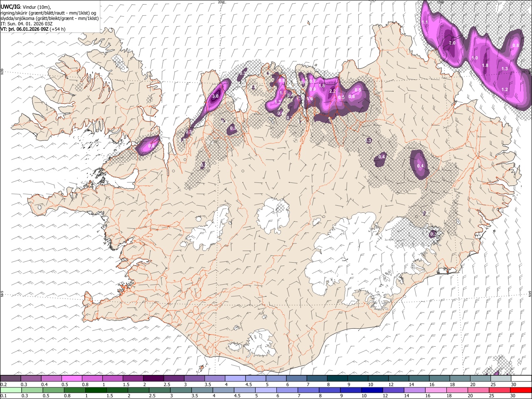Click the '3.5' label in the bottom legend row

[x=195, y=396]
